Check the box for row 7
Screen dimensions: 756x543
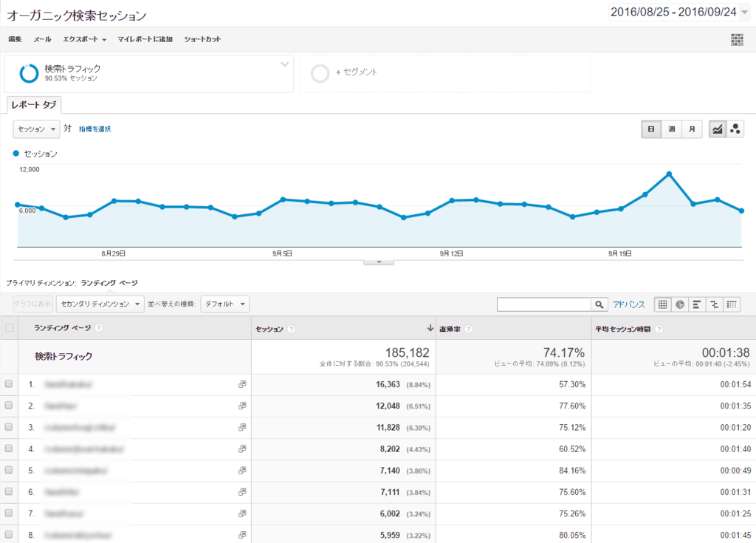point(9,513)
